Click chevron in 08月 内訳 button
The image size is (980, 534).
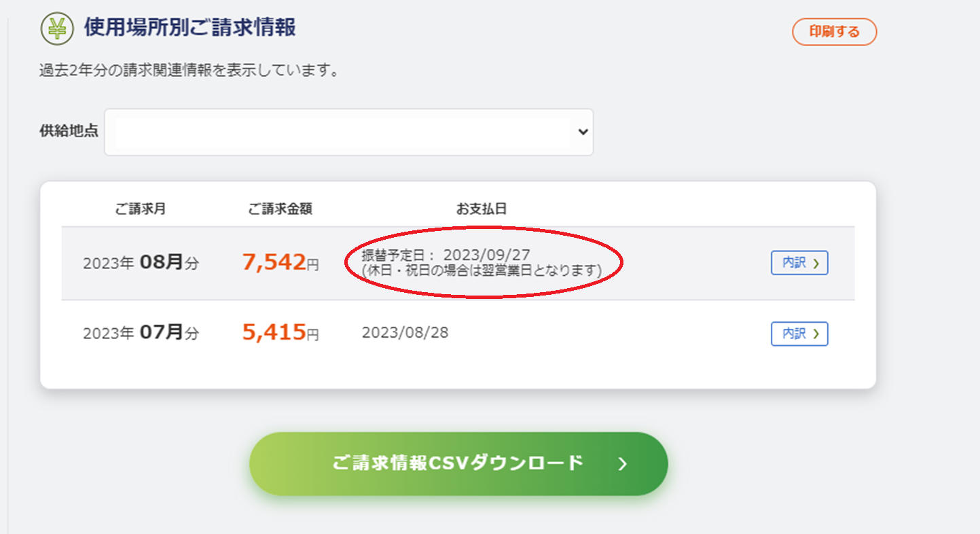point(816,263)
